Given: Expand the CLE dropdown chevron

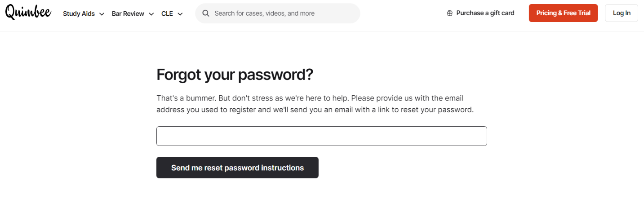Looking at the screenshot, I should pyautogui.click(x=180, y=14).
